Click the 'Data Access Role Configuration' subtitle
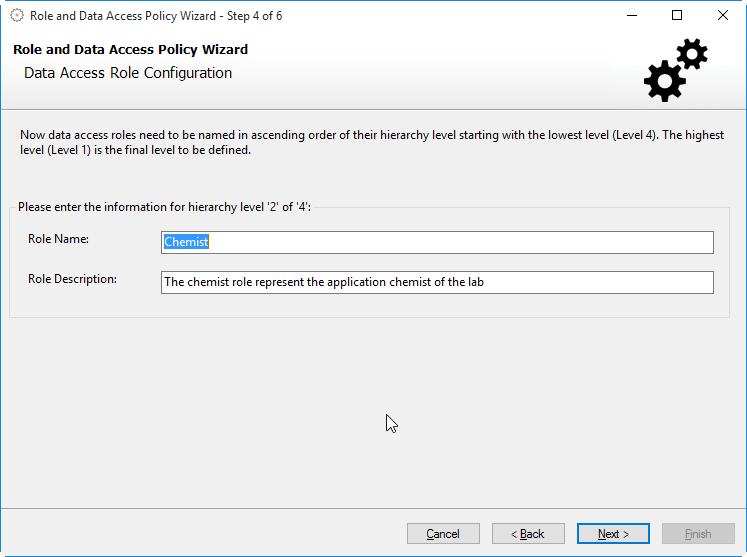Viewport: 747px width, 557px height. coord(128,73)
